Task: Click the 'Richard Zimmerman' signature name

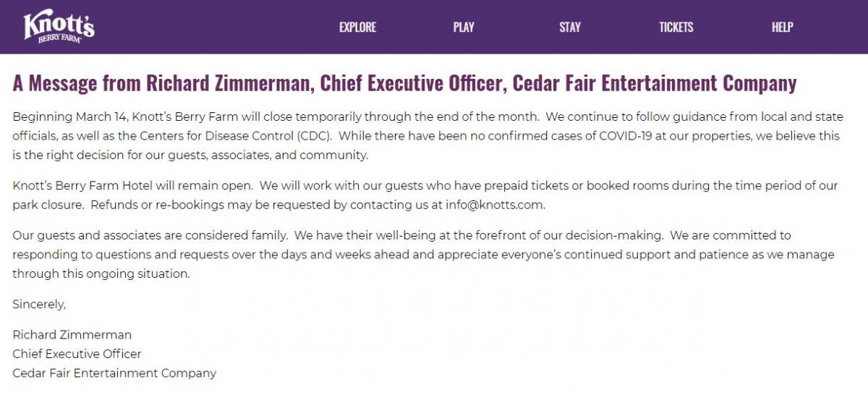Action: point(72,335)
